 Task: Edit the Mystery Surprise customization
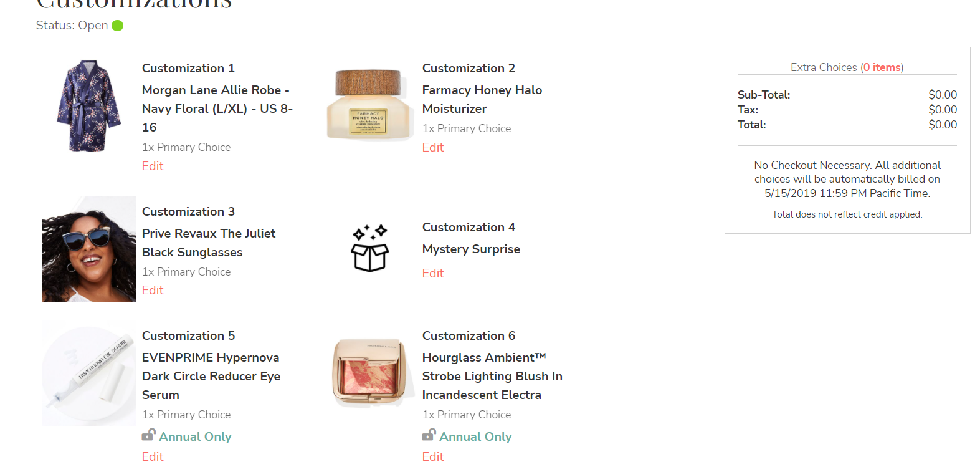pos(433,274)
